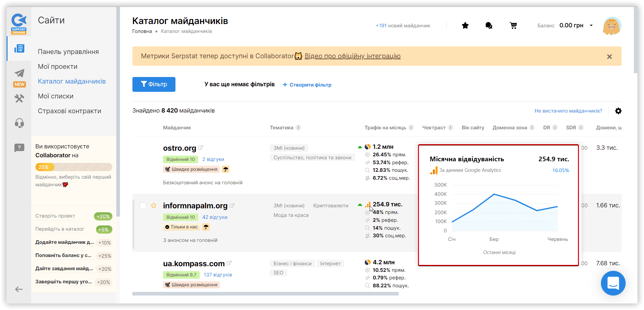This screenshot has height=310, width=644.
Task: Open ostro.org external link icon
Action: point(201,147)
